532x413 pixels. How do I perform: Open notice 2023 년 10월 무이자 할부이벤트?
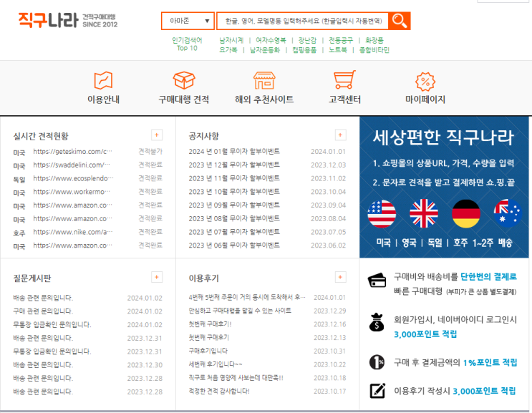point(234,192)
